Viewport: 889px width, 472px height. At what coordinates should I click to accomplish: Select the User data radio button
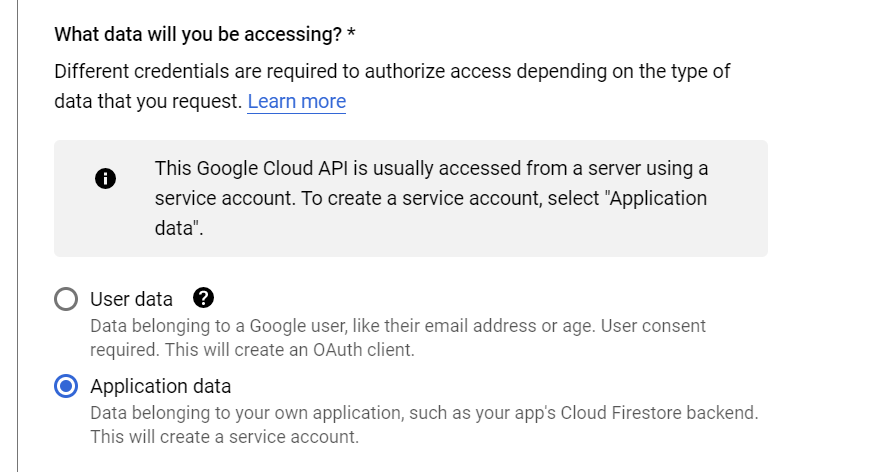(x=66, y=299)
